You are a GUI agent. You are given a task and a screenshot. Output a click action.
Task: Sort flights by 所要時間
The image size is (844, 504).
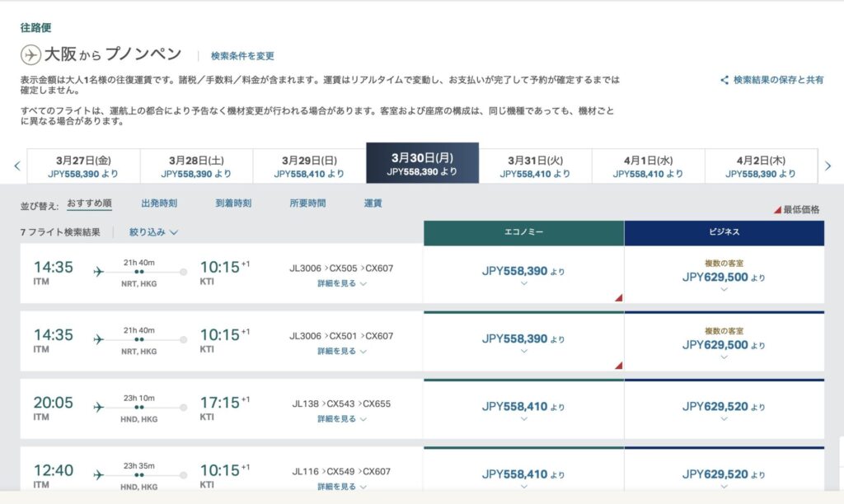pos(307,203)
